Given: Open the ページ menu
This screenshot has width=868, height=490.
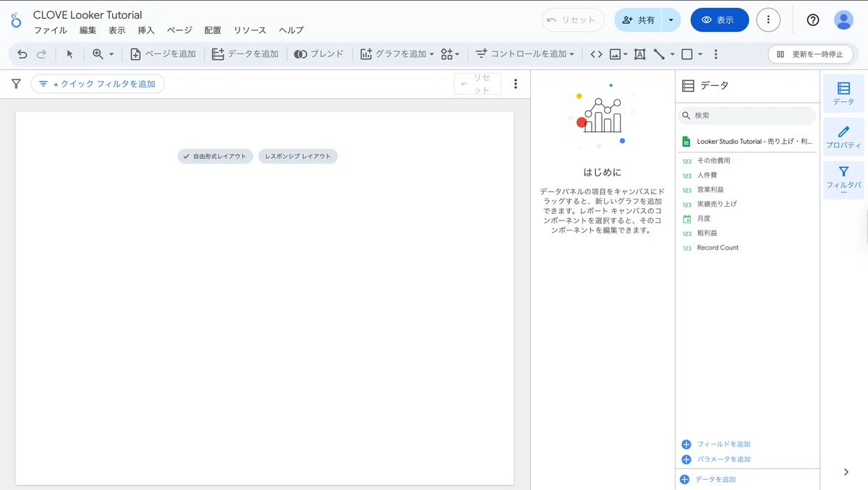Looking at the screenshot, I should (x=179, y=30).
